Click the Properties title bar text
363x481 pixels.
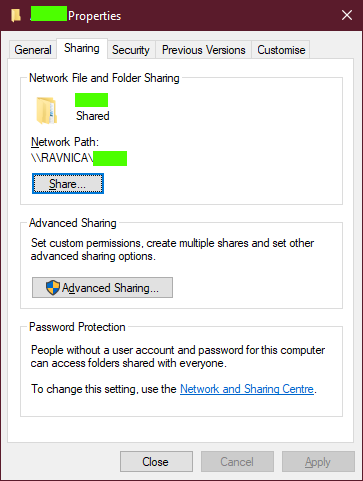click(94, 16)
